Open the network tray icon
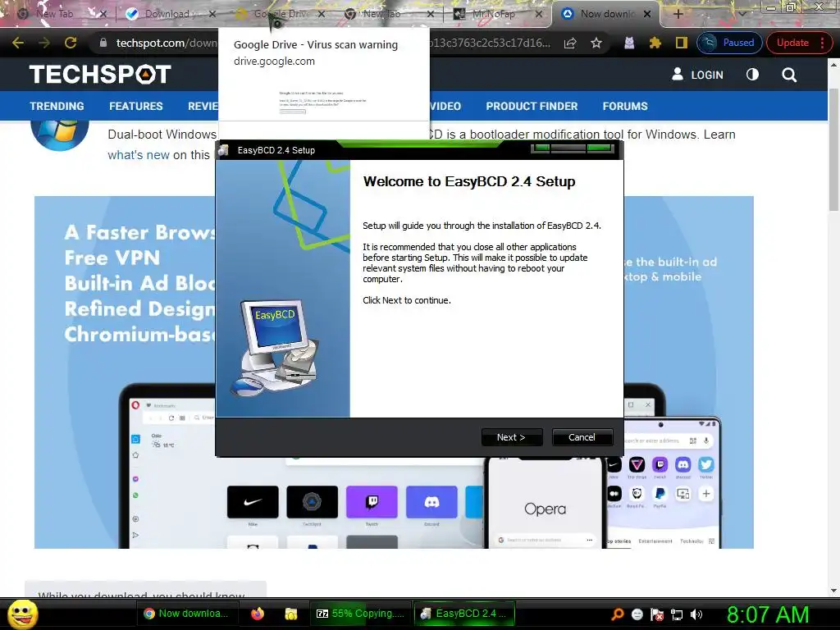Image resolution: width=840 pixels, height=630 pixels. [x=677, y=614]
